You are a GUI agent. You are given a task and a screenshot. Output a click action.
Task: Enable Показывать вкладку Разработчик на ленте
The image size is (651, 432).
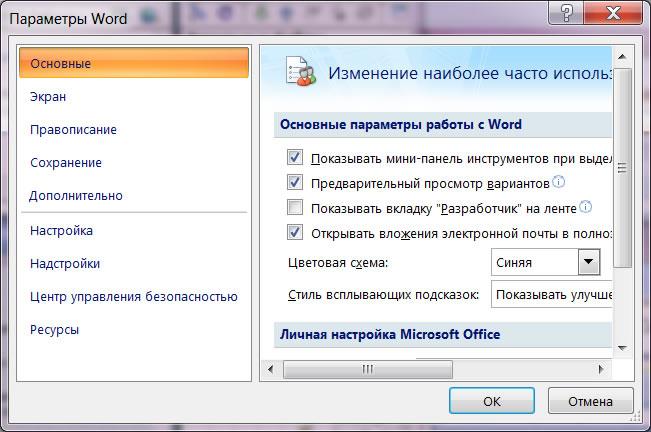[x=295, y=207]
